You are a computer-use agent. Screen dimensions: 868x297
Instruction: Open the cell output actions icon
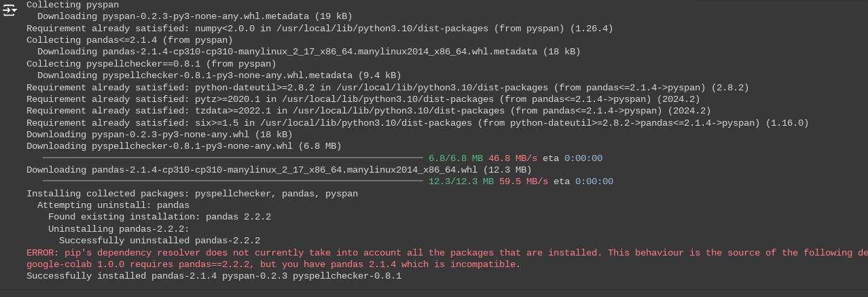click(x=10, y=10)
